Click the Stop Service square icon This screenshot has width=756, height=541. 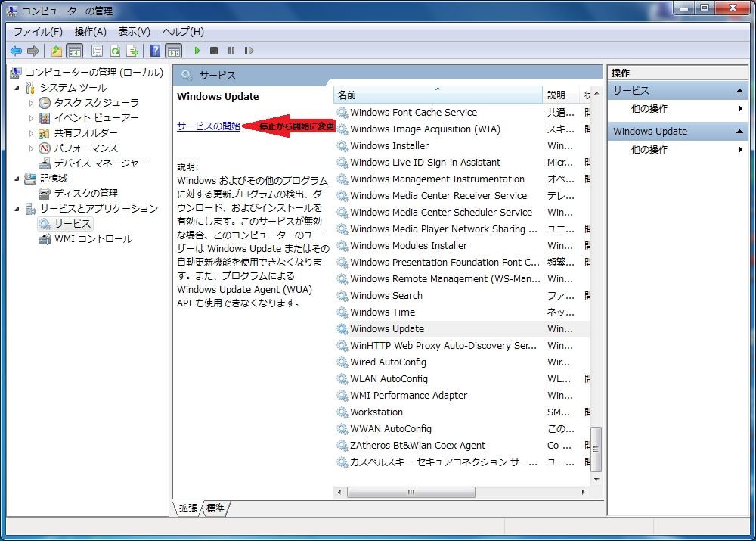214,51
